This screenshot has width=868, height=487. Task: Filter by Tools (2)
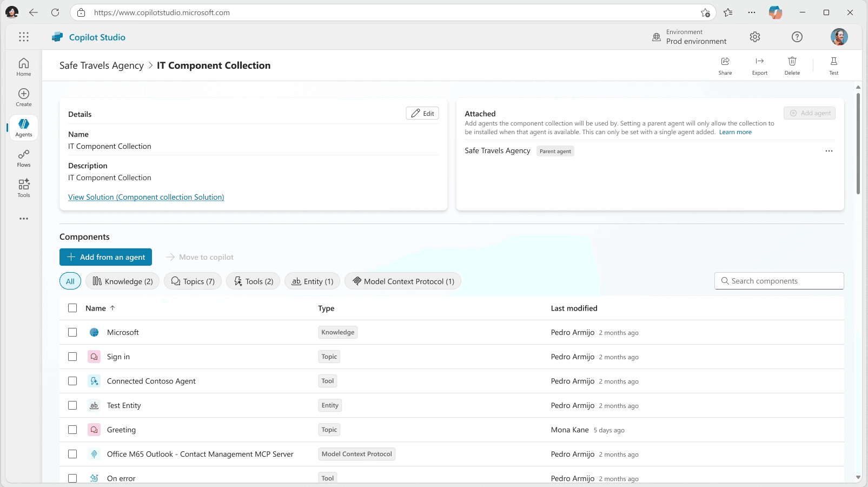(x=253, y=281)
